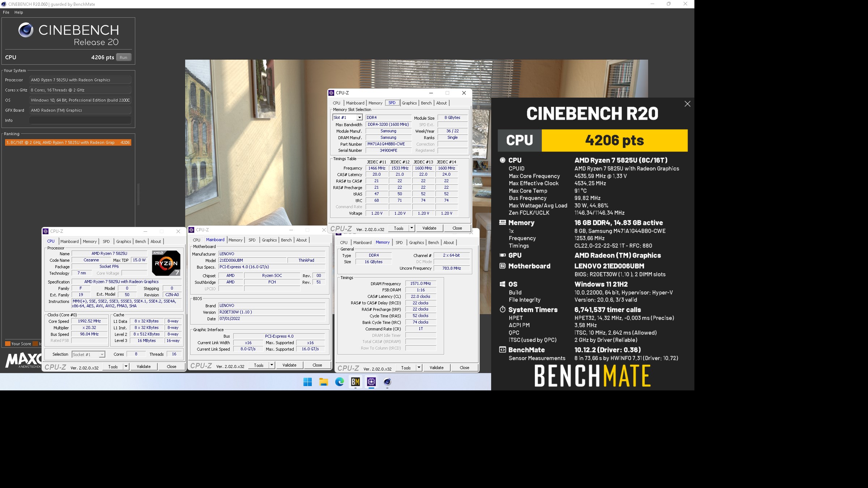Click Close in Memory CPU-Z window

coord(464,368)
